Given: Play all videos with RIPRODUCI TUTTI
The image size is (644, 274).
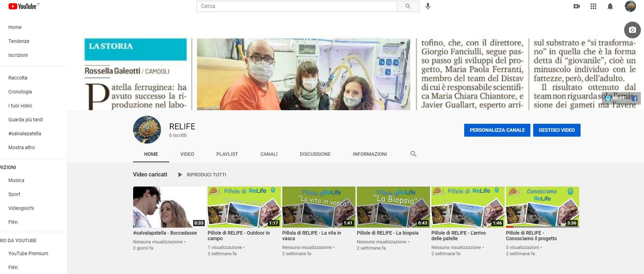Looking at the screenshot, I should click(202, 175).
